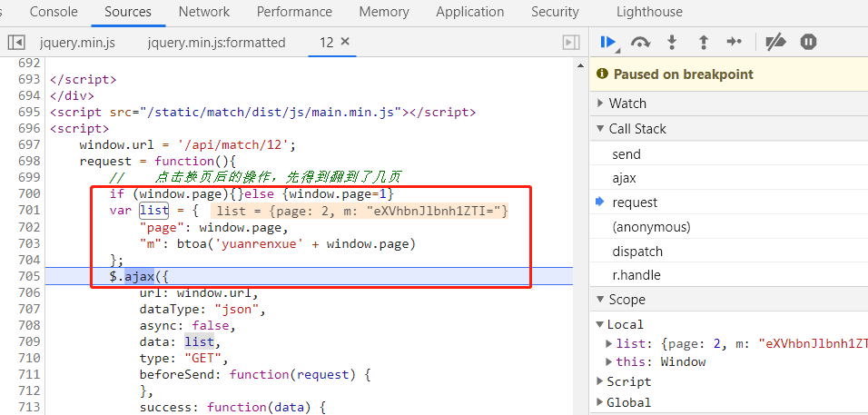868x415 pixels.
Task: Close the '12' file tab
Action: 345,42
